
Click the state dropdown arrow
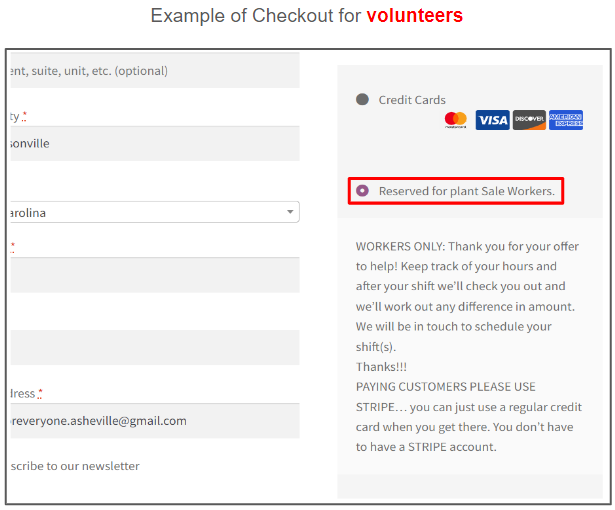pyautogui.click(x=290, y=212)
